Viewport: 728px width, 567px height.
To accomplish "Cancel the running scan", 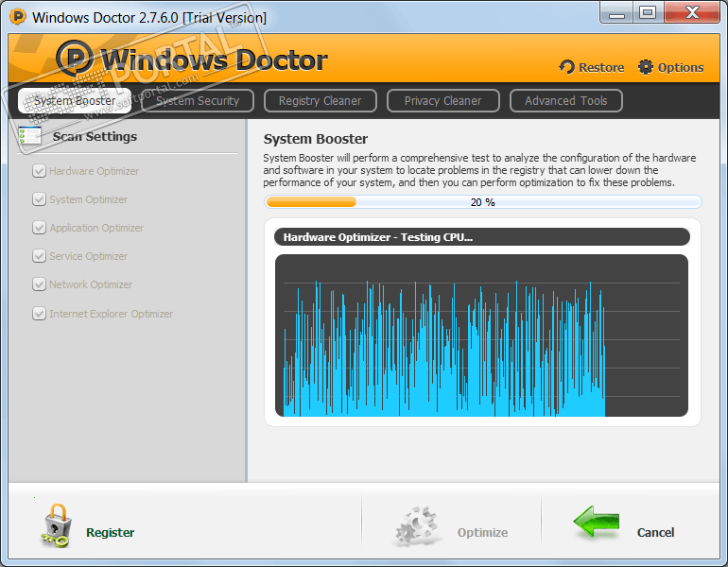I will (655, 532).
